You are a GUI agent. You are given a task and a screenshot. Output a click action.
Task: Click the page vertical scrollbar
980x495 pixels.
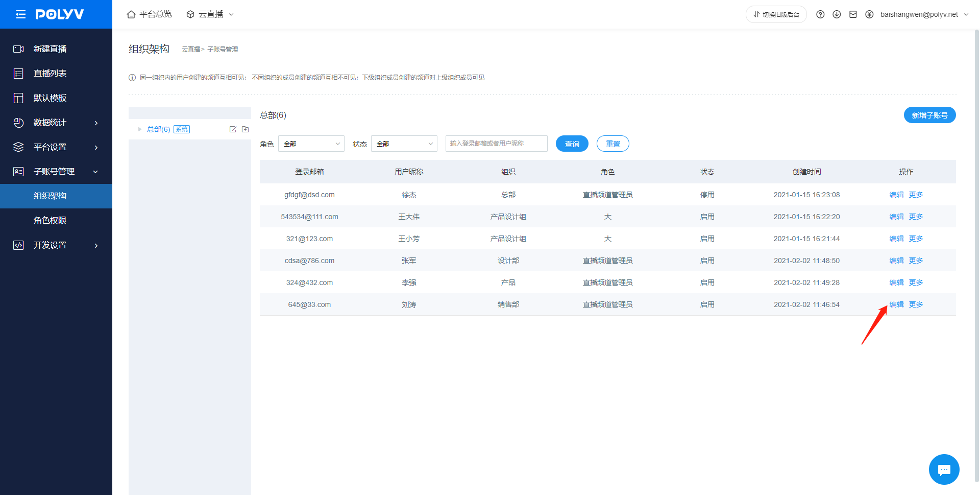pyautogui.click(x=976, y=255)
